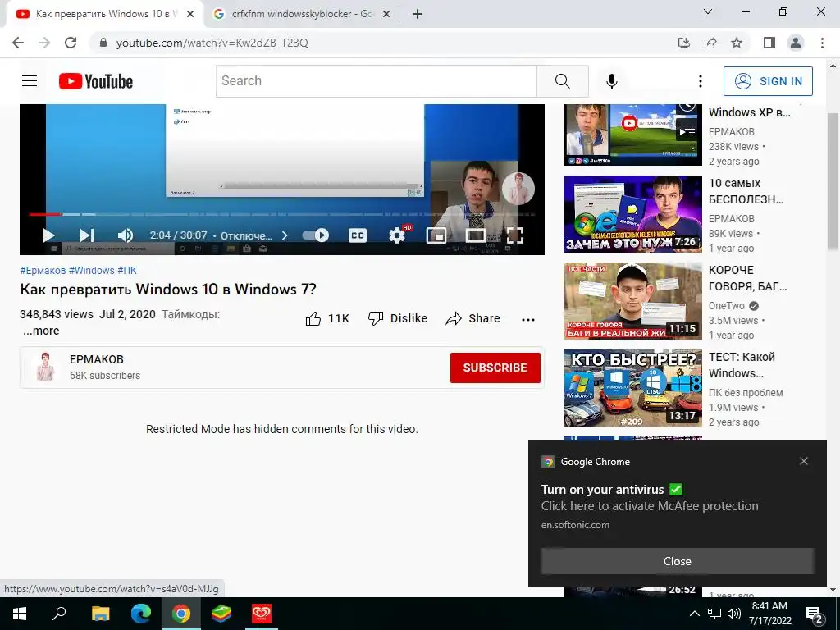Switch to theater mode

[x=475, y=235]
